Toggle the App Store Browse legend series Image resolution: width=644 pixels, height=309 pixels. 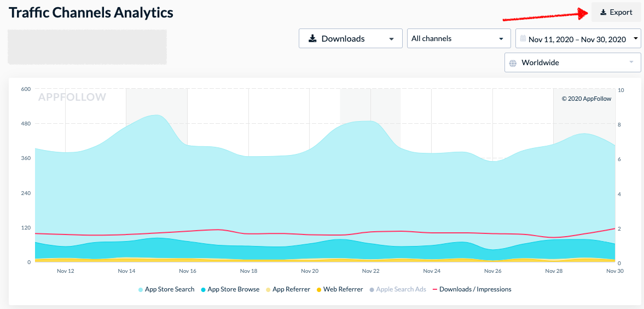point(230,289)
